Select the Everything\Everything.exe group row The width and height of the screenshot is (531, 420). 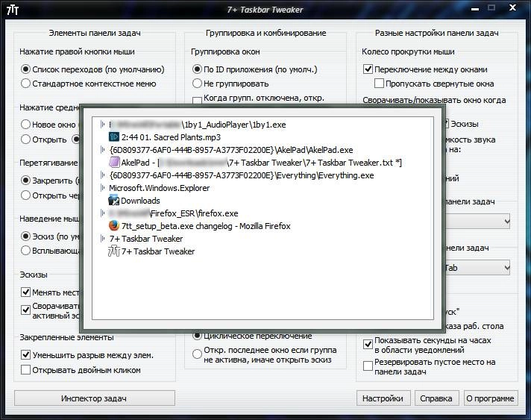[242, 175]
